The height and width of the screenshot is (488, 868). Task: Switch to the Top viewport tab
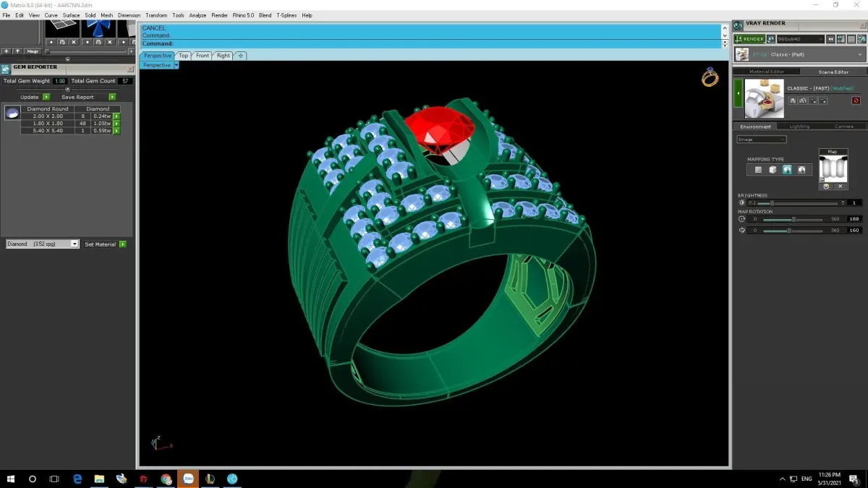(183, 56)
